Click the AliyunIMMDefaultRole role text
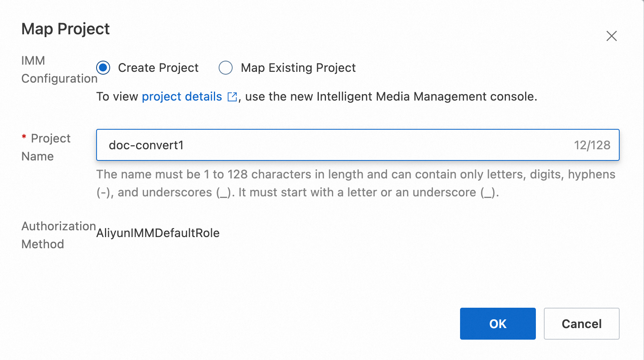The image size is (644, 360). point(158,233)
